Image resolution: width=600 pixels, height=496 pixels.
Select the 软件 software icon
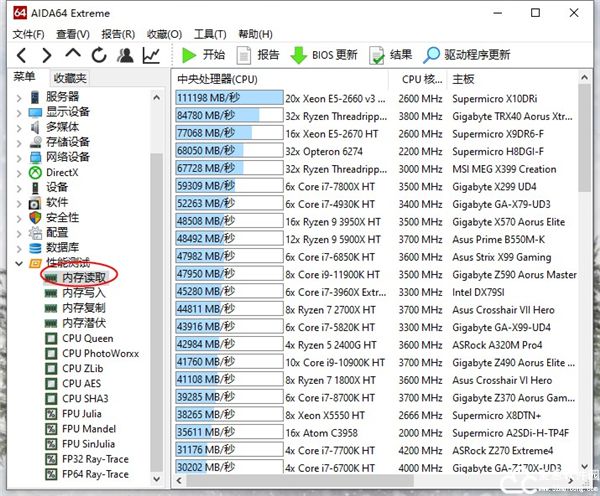pyautogui.click(x=35, y=203)
